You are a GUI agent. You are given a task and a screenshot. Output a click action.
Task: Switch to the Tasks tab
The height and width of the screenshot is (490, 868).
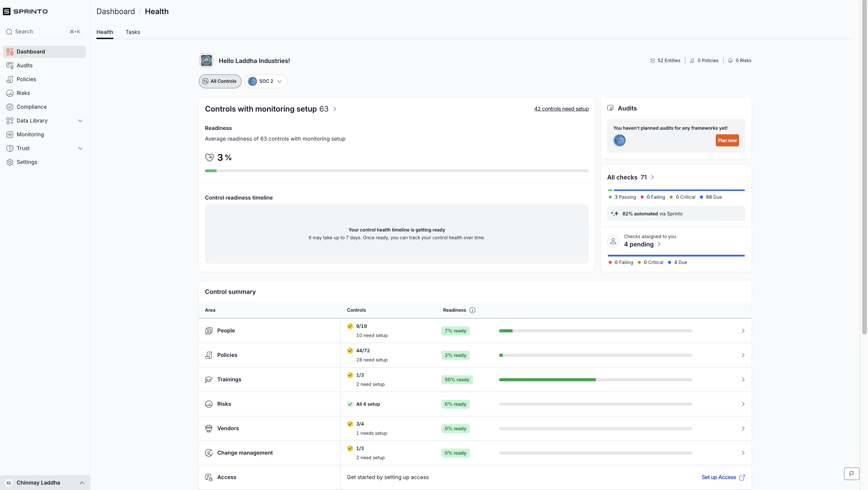(133, 32)
